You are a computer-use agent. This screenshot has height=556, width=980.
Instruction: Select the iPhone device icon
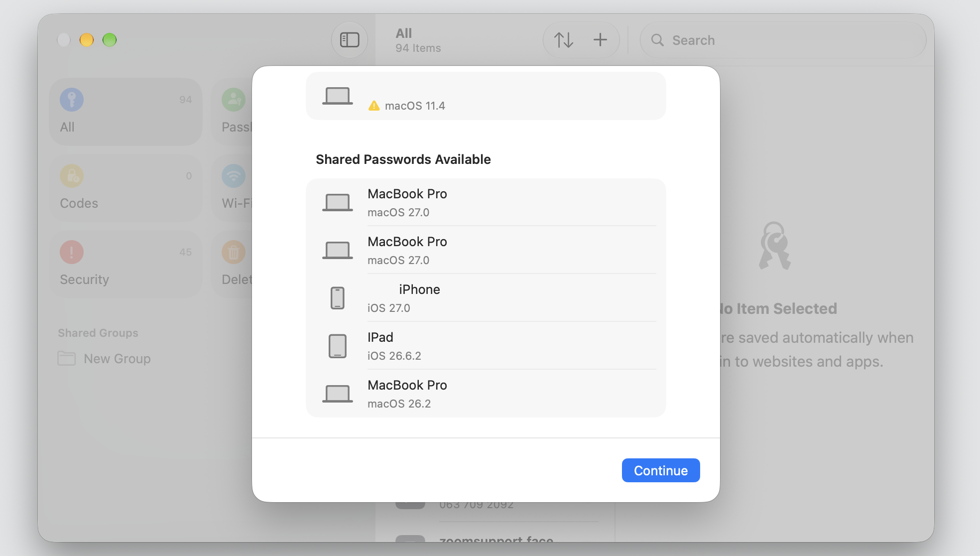pyautogui.click(x=338, y=298)
